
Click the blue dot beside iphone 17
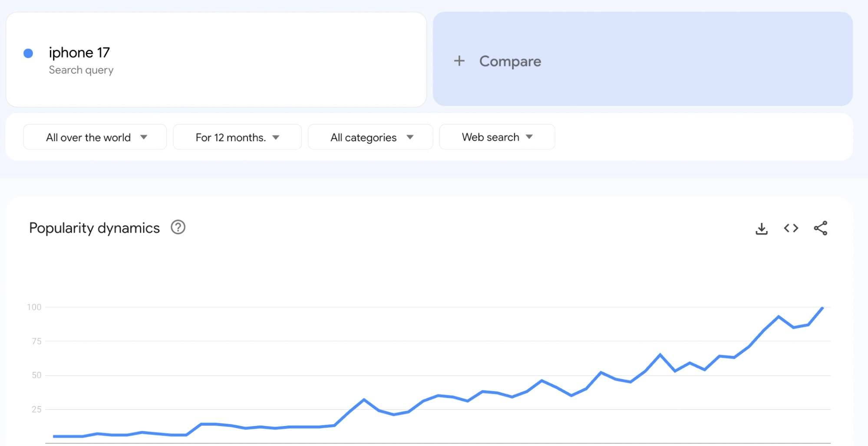(28, 53)
